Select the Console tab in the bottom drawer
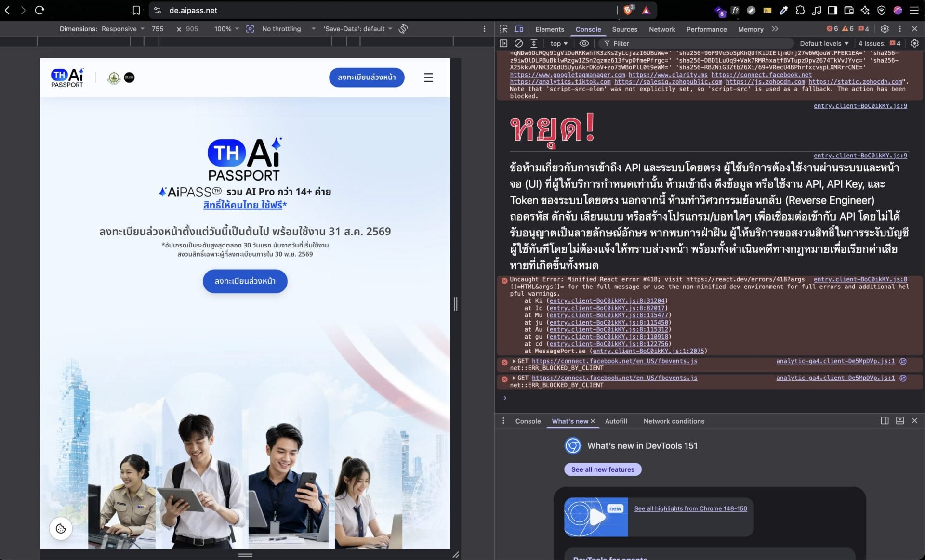This screenshot has width=925, height=560. pyautogui.click(x=528, y=421)
